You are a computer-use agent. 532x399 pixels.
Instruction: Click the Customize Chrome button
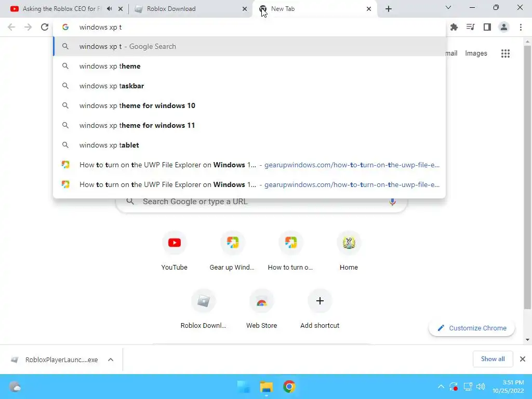pyautogui.click(x=472, y=328)
